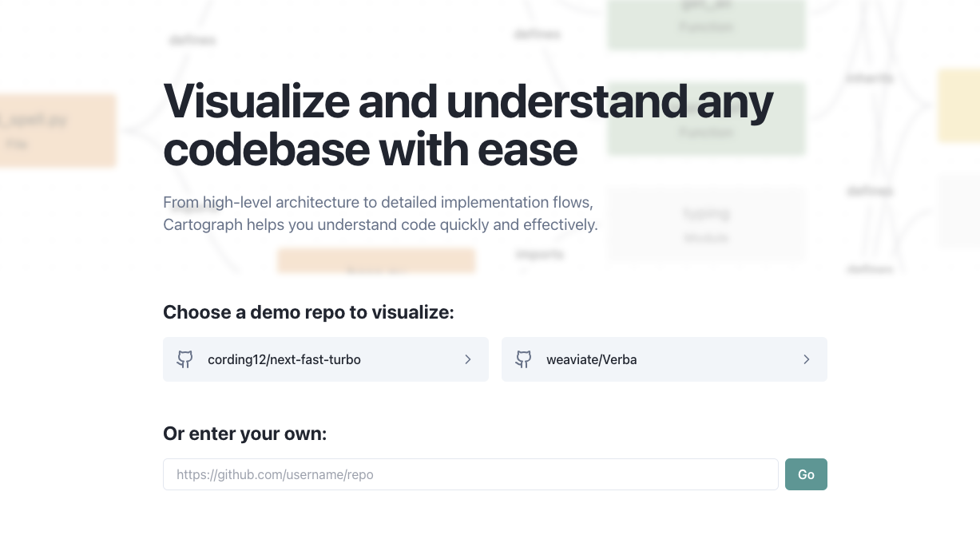Click the GitHub URL input field
Viewport: 980px width, 547px height.
click(470, 474)
